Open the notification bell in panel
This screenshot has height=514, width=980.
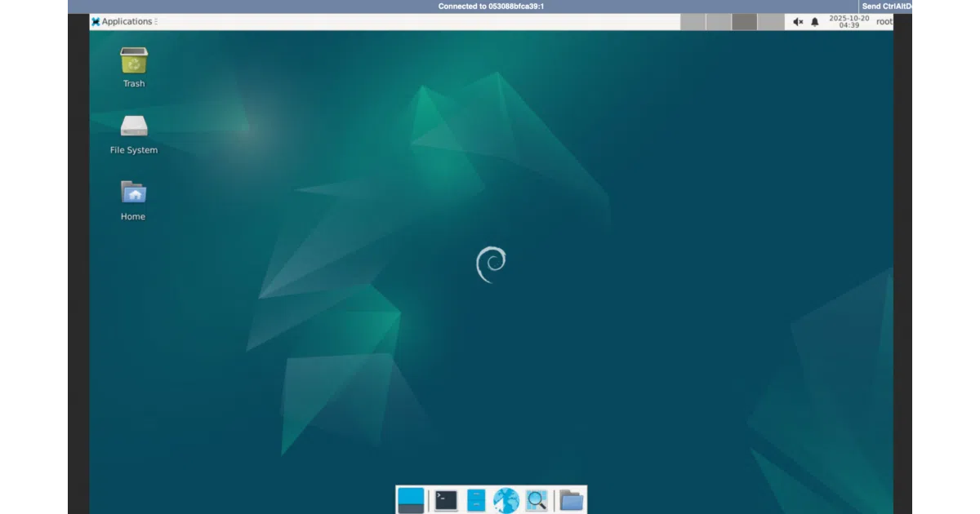(814, 22)
